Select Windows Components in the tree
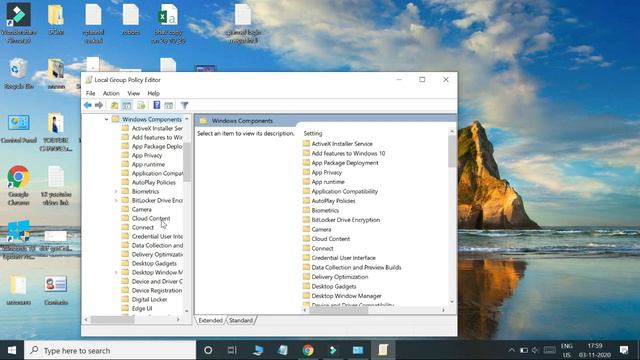 [152, 119]
